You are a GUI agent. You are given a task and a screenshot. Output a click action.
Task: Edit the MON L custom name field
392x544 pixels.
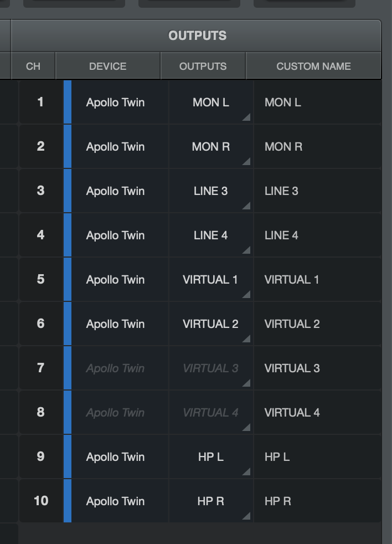pyautogui.click(x=317, y=102)
